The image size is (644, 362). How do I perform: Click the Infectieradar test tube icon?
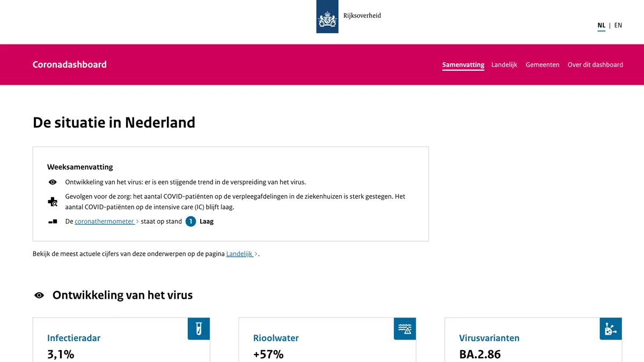(x=199, y=328)
